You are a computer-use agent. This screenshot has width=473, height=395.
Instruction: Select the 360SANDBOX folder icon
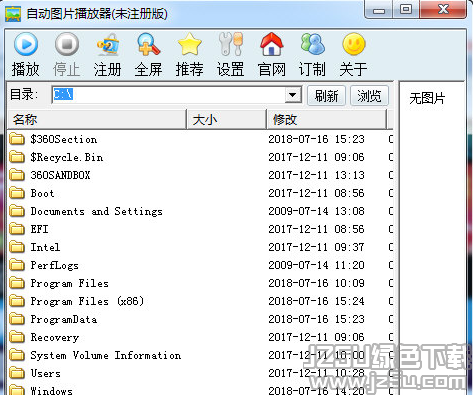(x=17, y=175)
